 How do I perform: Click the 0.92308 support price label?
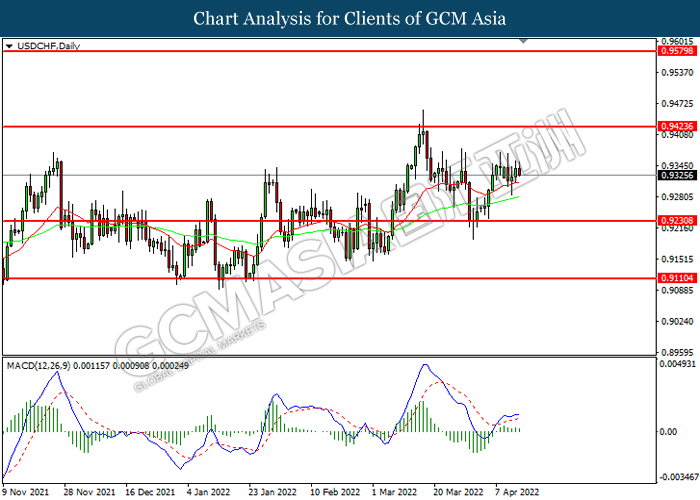click(x=677, y=220)
